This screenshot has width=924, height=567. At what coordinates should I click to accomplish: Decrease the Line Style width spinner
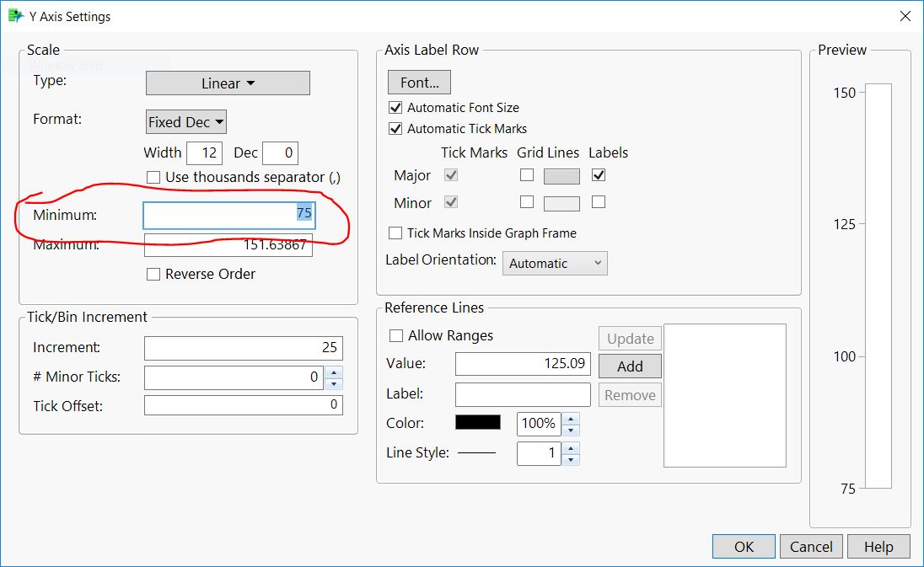tap(571, 459)
